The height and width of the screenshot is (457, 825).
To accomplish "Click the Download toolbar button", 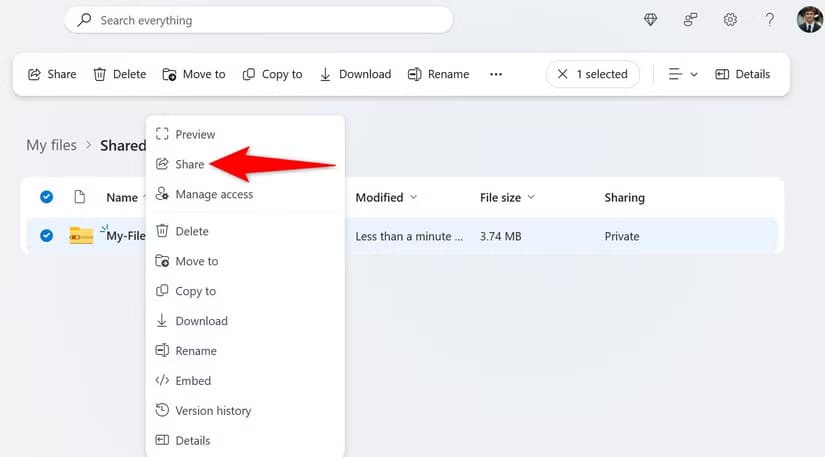I will 355,74.
